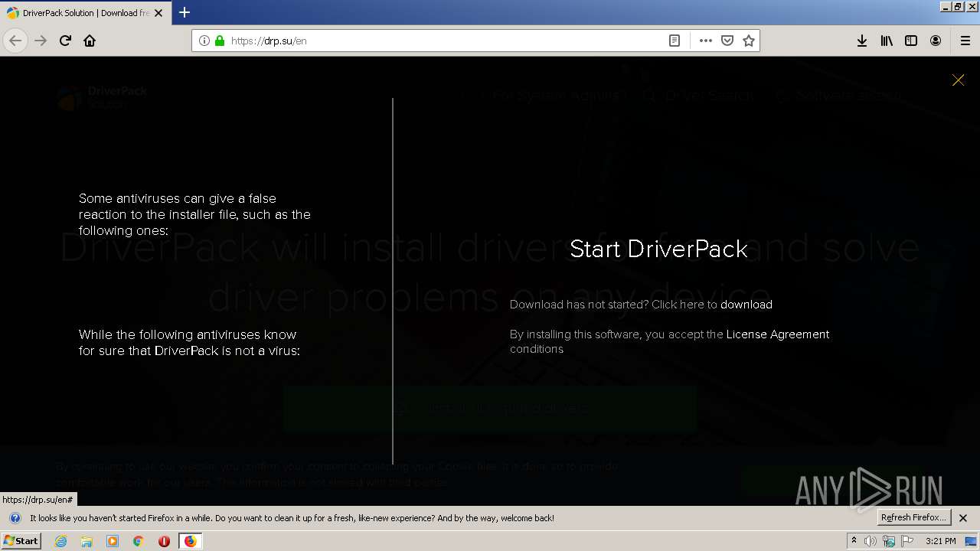Open the Library bookshelf icon
Screen dimensions: 980x551
tap(887, 41)
